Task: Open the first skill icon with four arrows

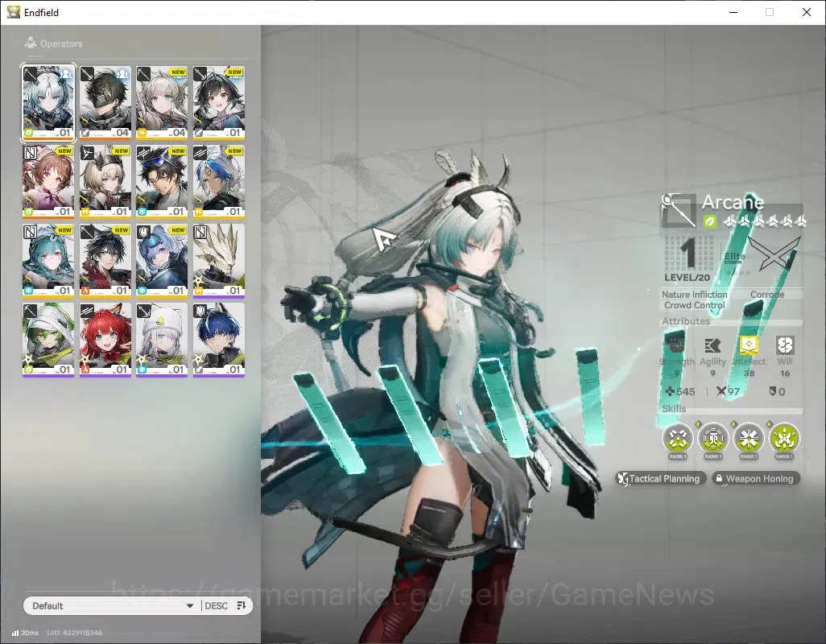Action: (x=677, y=438)
